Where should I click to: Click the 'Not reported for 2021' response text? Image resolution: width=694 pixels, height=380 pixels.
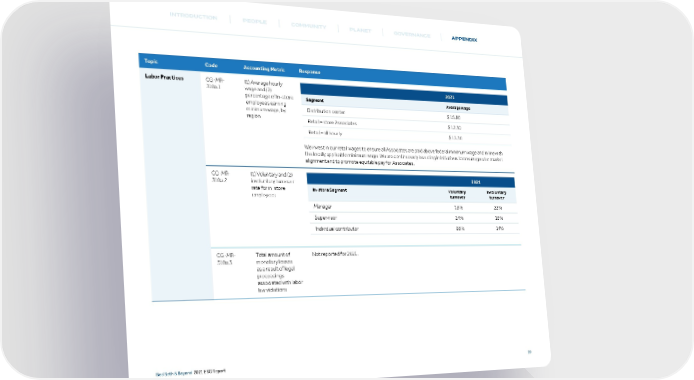[335, 254]
